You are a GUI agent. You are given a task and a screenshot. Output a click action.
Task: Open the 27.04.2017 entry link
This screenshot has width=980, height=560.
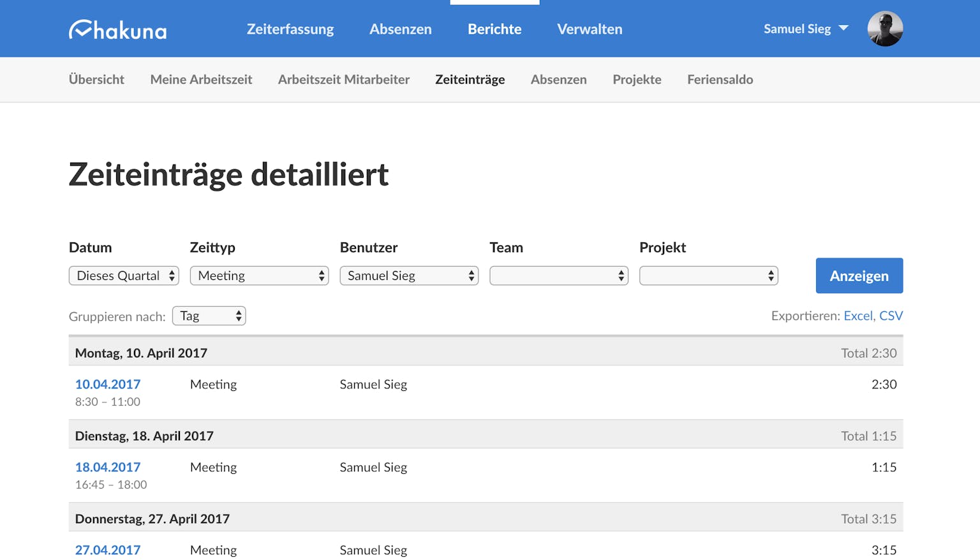tap(108, 550)
